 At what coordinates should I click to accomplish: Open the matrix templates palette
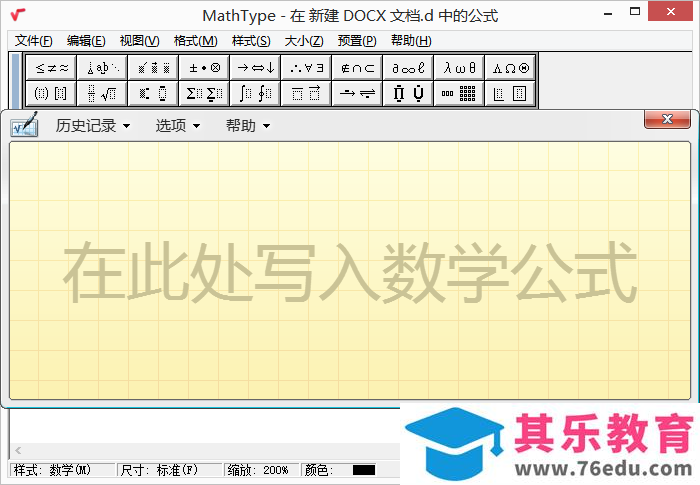coord(458,93)
